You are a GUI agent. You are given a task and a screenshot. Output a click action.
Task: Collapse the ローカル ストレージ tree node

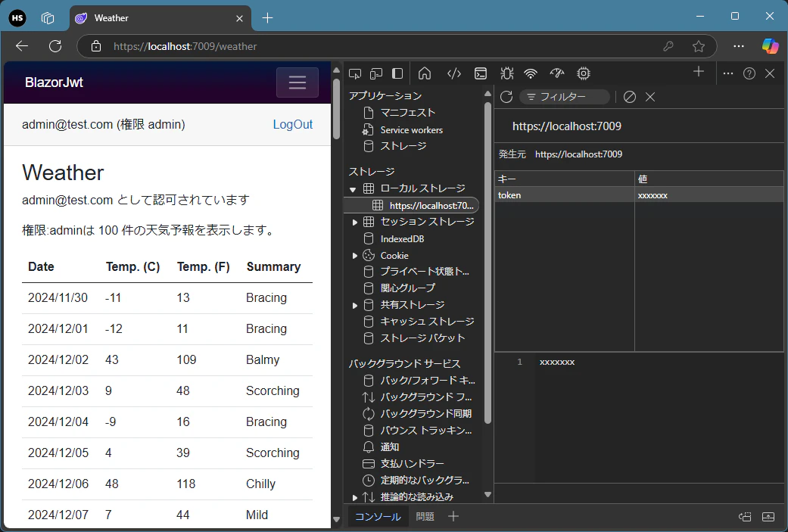pos(353,189)
